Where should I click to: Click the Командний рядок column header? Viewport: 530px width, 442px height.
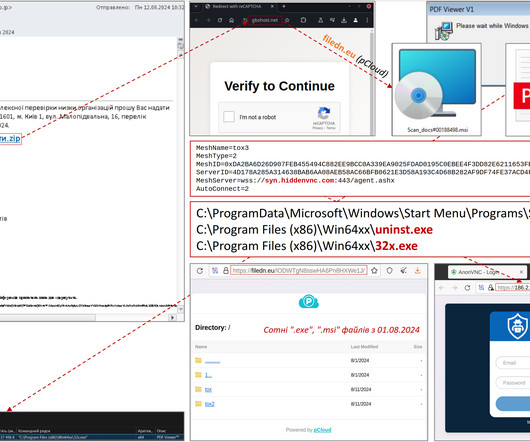click(34, 431)
